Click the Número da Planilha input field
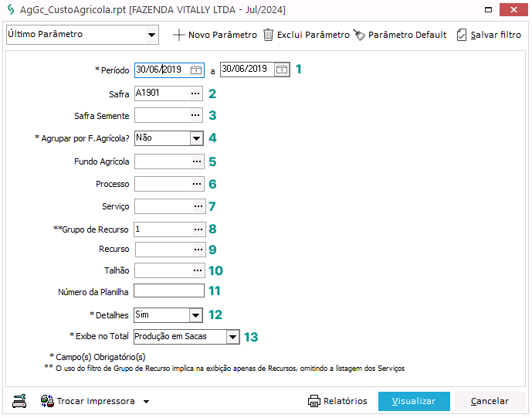Screen dimensions: 532x418 [x=168, y=291]
